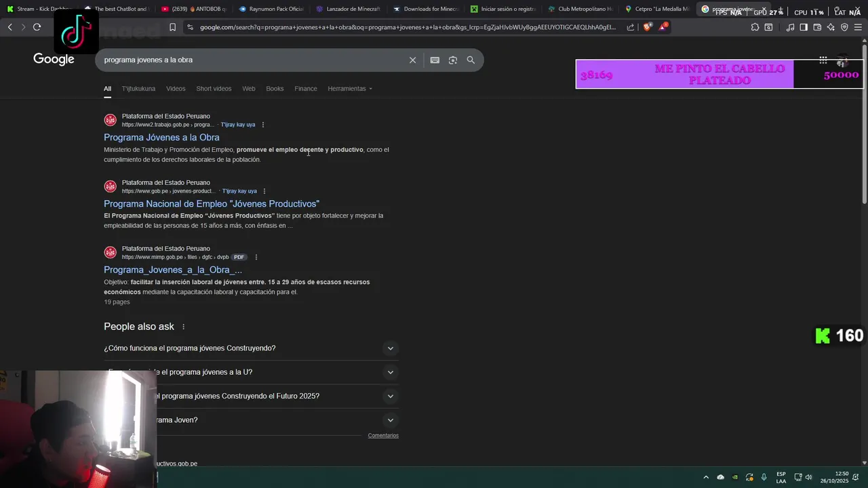Search by image with the camera icon
This screenshot has width=868, height=488.
coord(453,60)
